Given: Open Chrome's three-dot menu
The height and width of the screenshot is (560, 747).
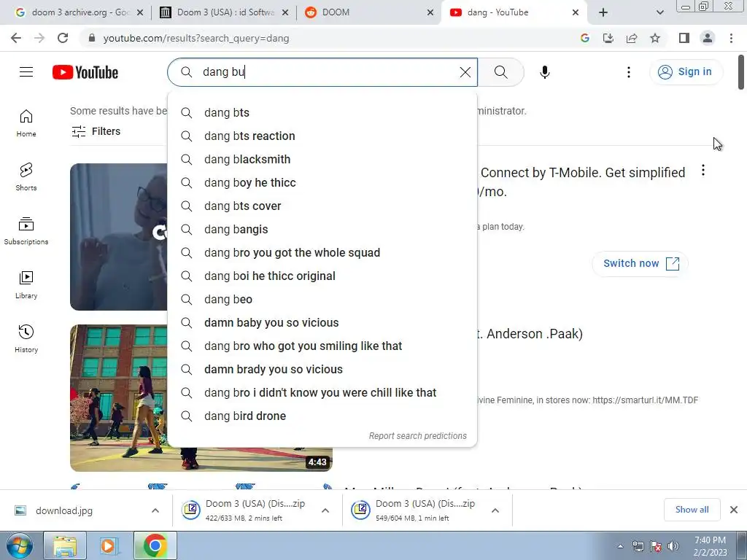Looking at the screenshot, I should coord(731,38).
